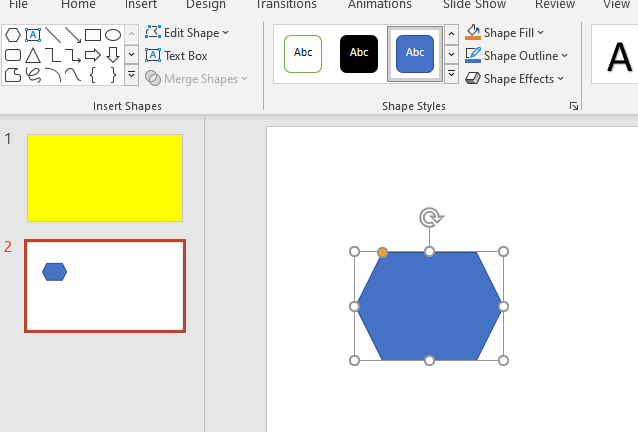The image size is (638, 432).
Task: Select the right arrow shape
Action: (x=92, y=55)
